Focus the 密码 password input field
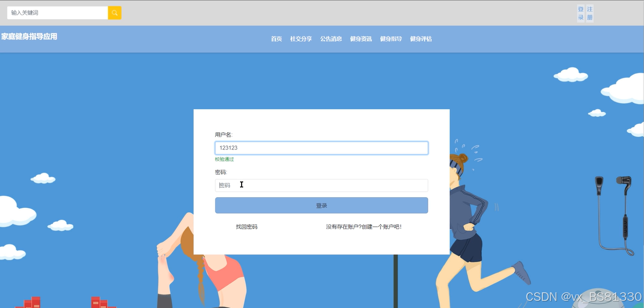This screenshot has width=644, height=308. click(x=321, y=185)
